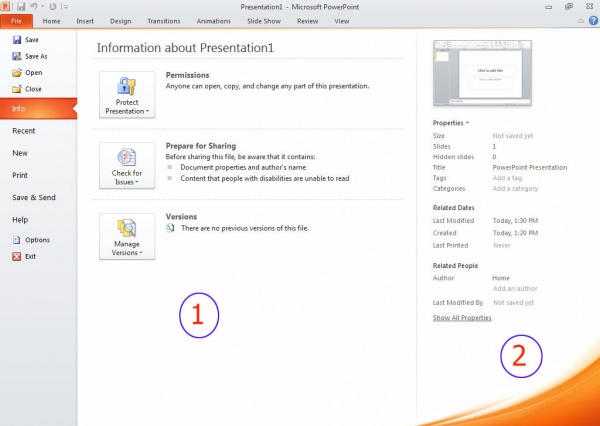
Task: Click the red File tab
Action: pos(16,21)
